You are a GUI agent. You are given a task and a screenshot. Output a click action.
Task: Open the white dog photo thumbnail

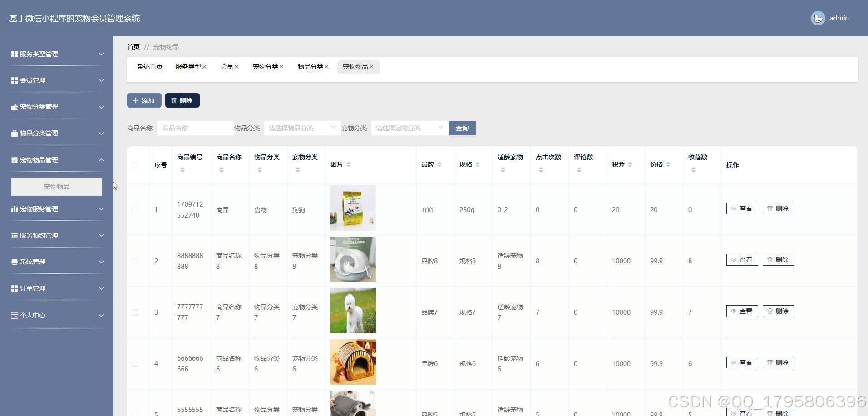pyautogui.click(x=353, y=311)
